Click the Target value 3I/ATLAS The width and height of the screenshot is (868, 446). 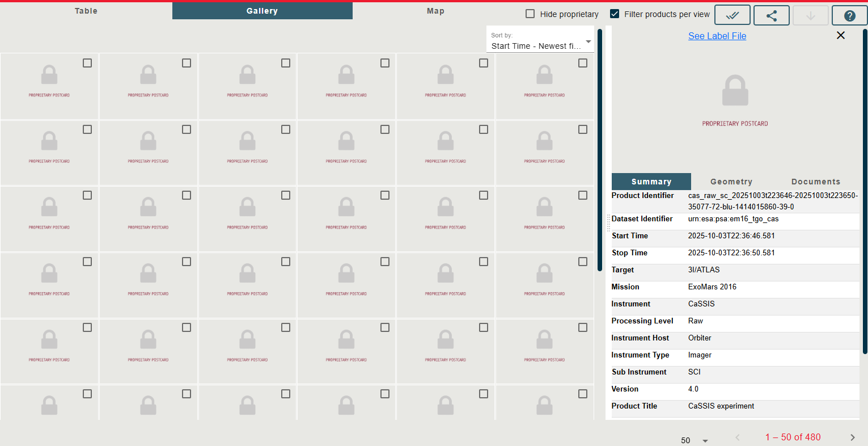(704, 270)
